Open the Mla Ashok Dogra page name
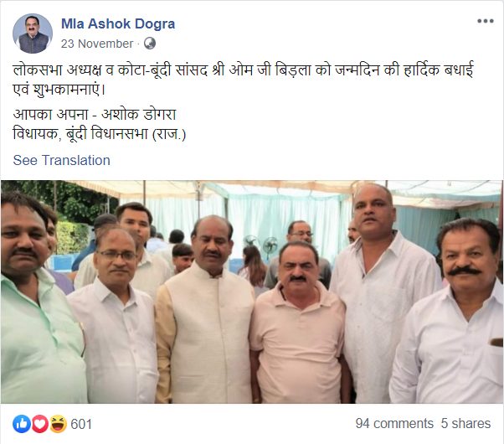The width and height of the screenshot is (504, 444). point(118,23)
